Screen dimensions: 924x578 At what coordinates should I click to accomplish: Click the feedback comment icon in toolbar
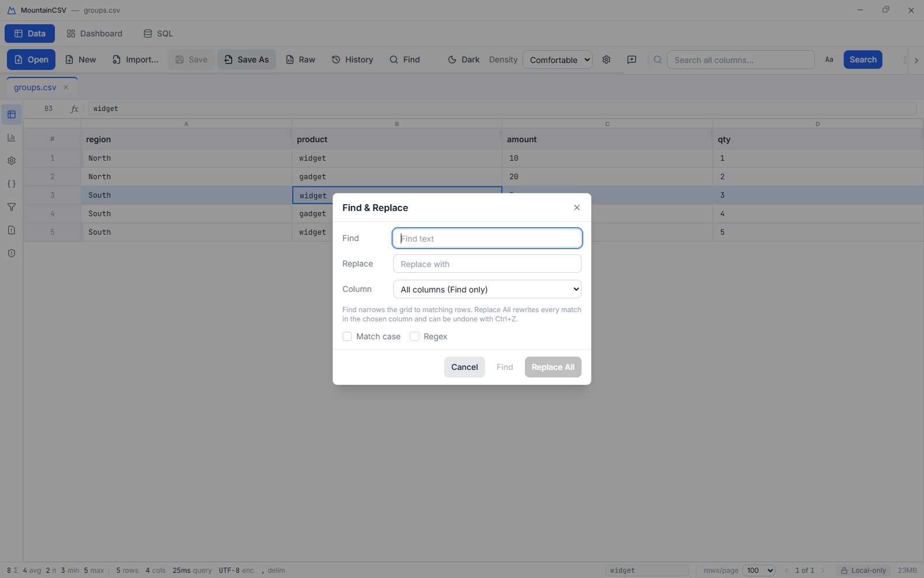click(632, 60)
